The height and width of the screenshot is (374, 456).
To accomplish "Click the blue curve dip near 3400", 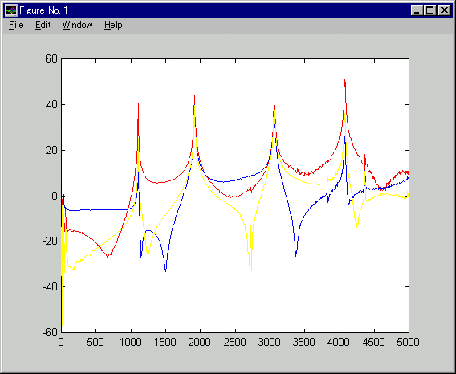I will coord(296,254).
